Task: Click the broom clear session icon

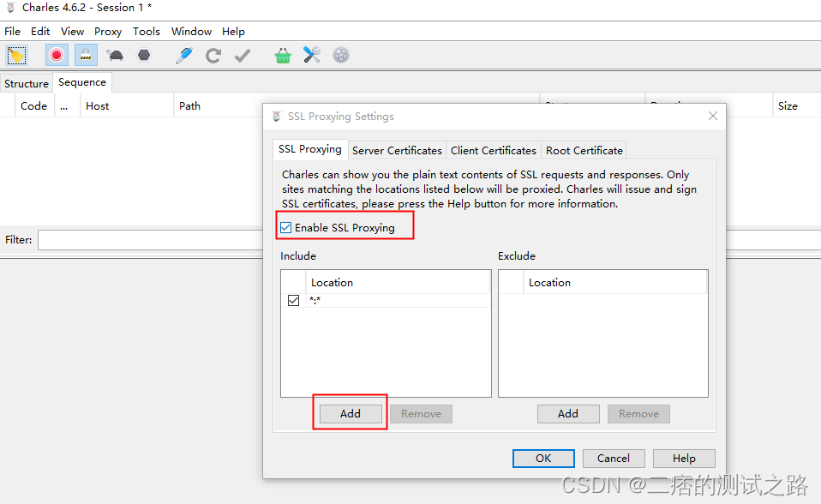Action: (16, 55)
